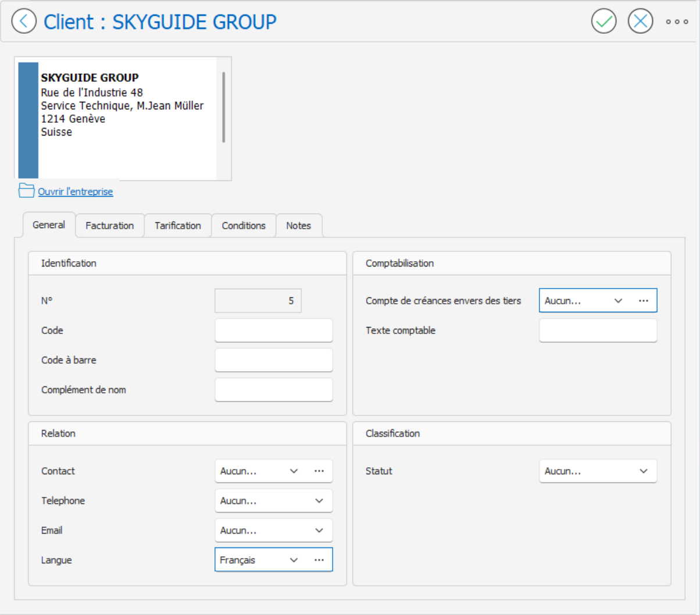Click the Service Technique, M.Jean Müller line
This screenshot has width=700, height=615.
[x=122, y=105]
